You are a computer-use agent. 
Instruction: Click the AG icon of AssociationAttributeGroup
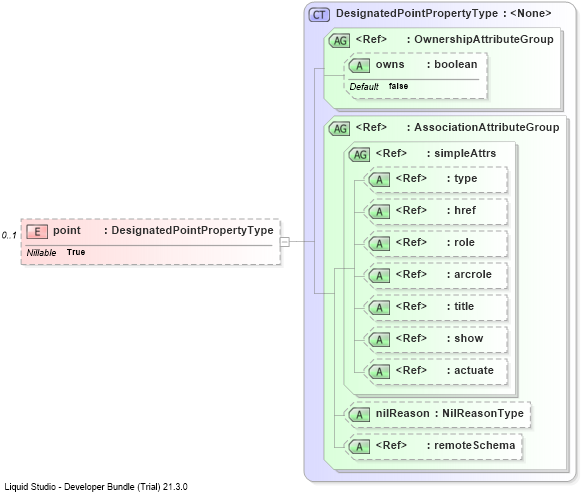pos(339,129)
